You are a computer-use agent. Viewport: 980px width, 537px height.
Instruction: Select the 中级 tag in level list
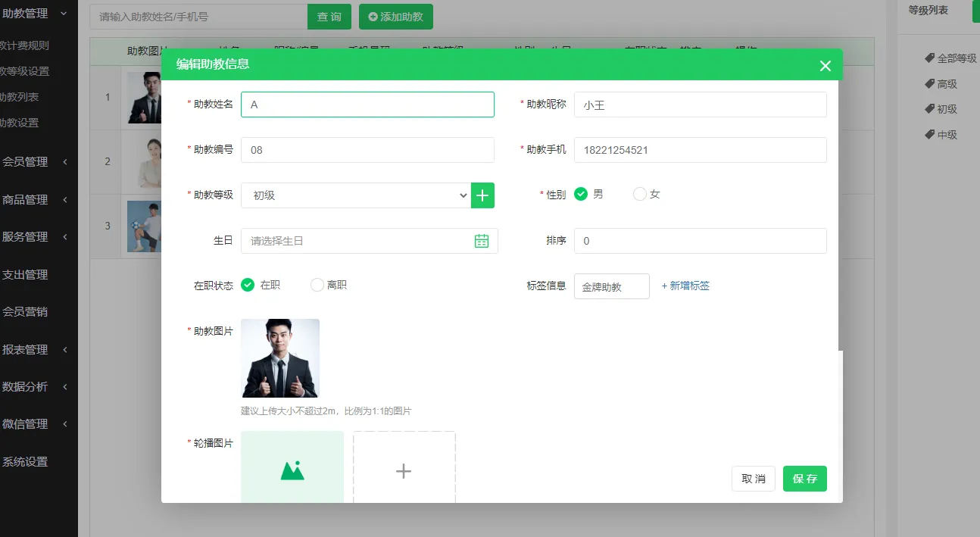941,135
